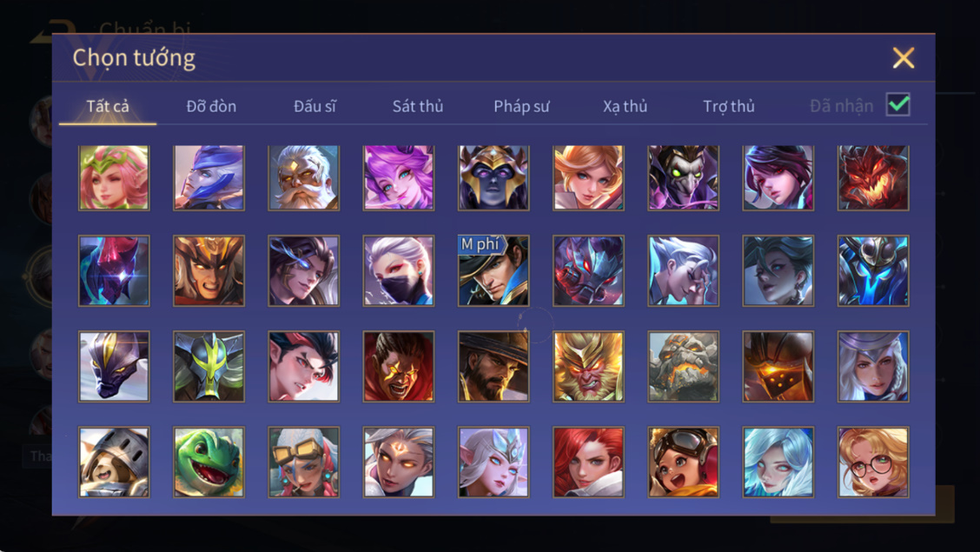The height and width of the screenshot is (552, 980).
Task: Choose the rock golem hero portrait
Action: [683, 366]
